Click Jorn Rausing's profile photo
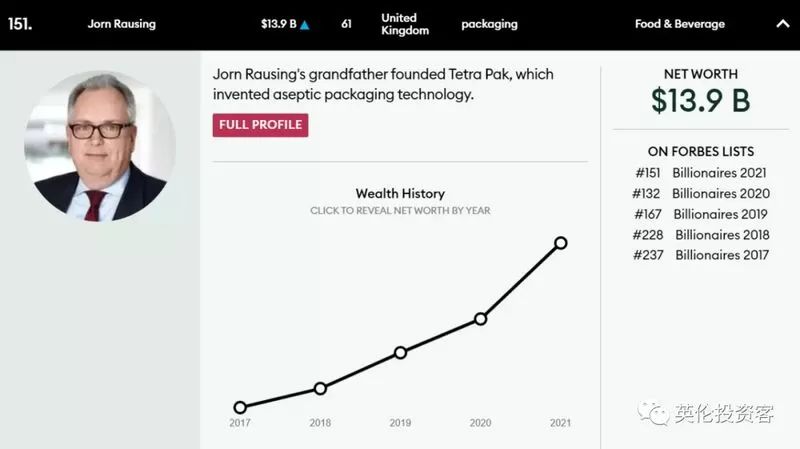The width and height of the screenshot is (800, 449). tap(100, 146)
